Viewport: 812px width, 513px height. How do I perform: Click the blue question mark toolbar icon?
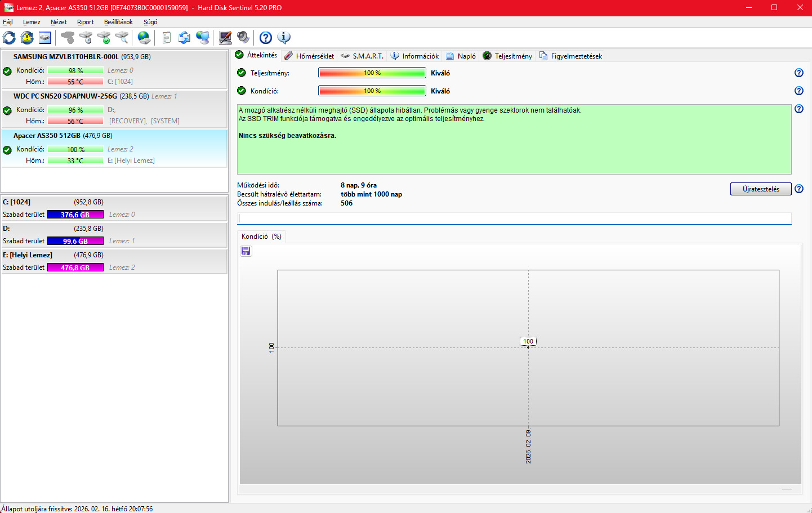[x=266, y=38]
